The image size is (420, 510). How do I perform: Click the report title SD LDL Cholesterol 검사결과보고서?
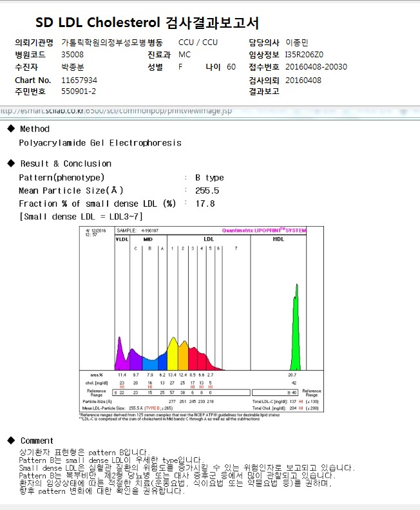click(x=147, y=23)
